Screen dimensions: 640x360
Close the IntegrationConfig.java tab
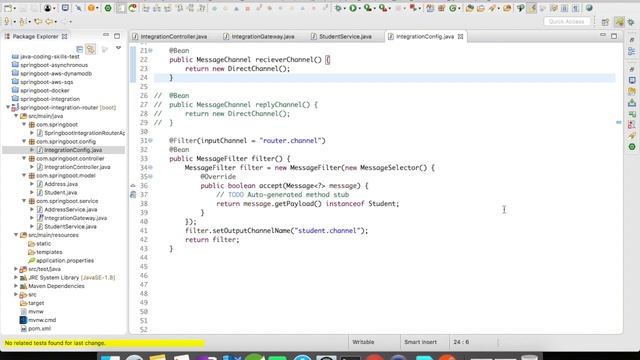click(x=460, y=36)
